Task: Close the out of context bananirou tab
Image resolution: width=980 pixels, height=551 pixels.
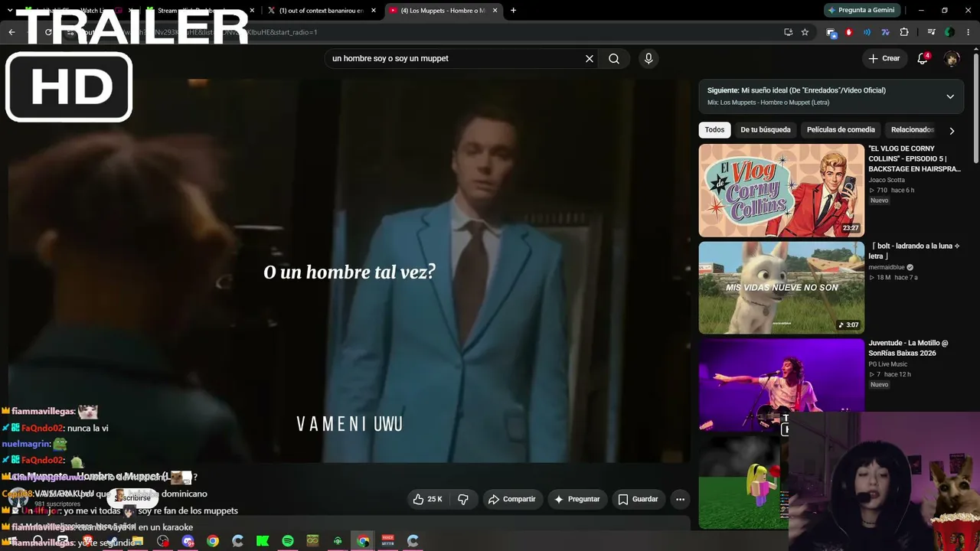Action: coord(374,11)
